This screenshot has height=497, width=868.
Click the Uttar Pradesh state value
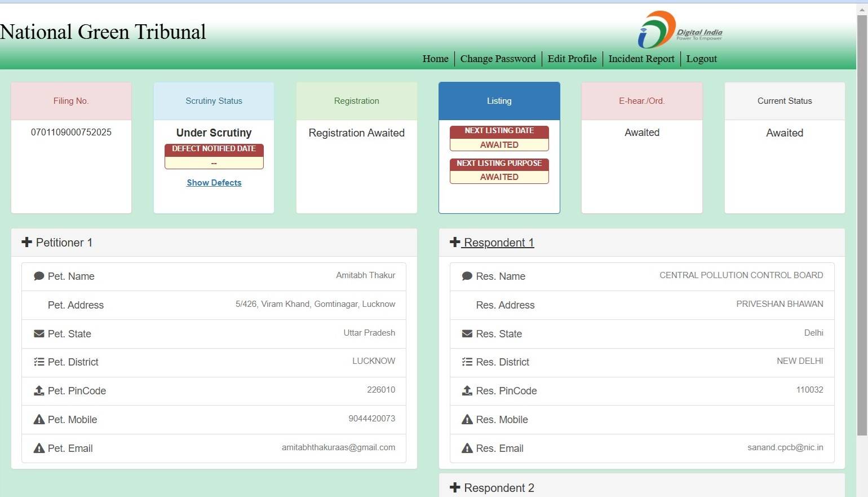point(370,333)
